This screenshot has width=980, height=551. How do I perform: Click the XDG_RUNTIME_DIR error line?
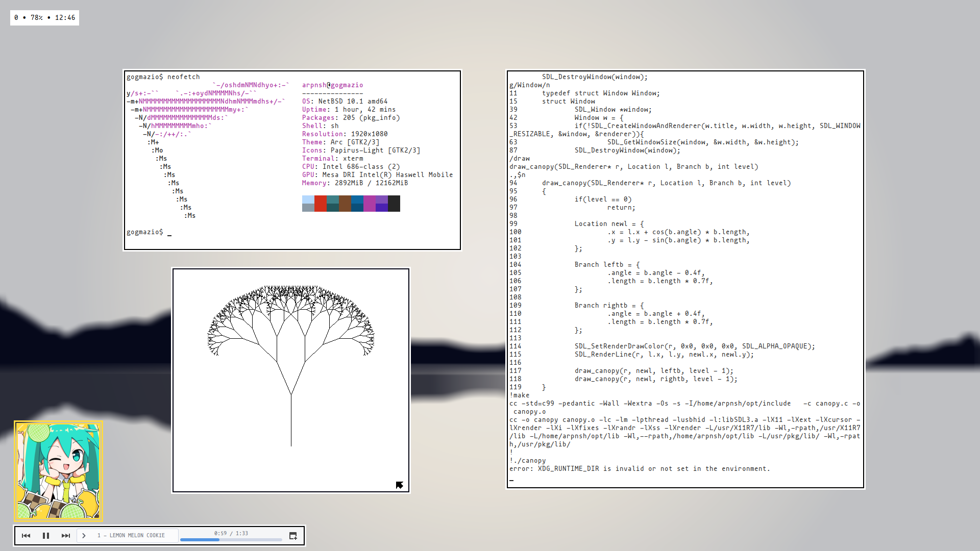[x=640, y=469]
